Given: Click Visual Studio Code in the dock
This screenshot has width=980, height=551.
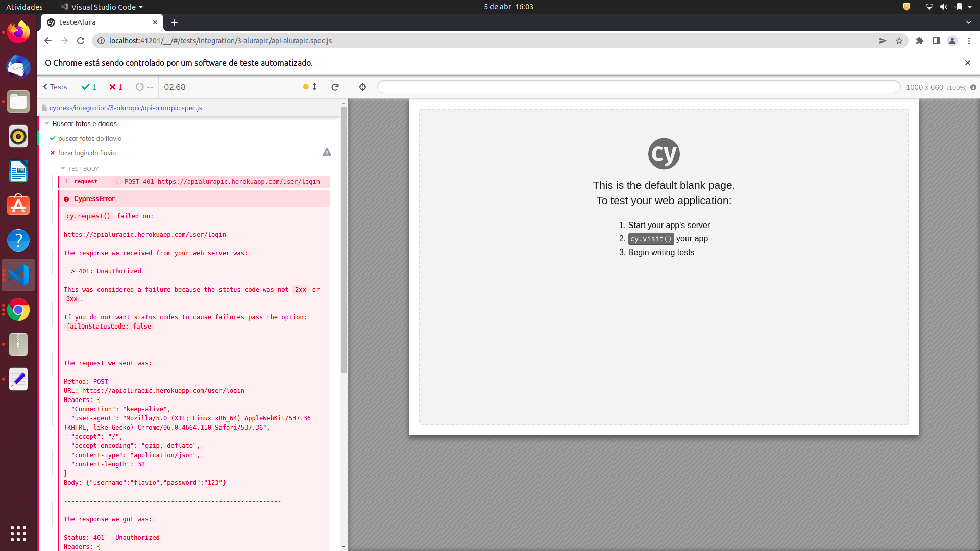Looking at the screenshot, I should (18, 275).
